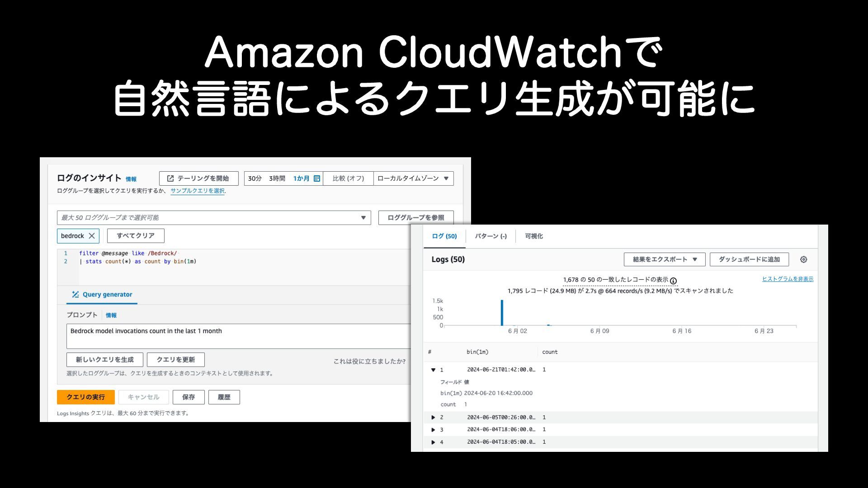Switch to the 可視化 tab
Screen dimensions: 868x488
[534, 236]
